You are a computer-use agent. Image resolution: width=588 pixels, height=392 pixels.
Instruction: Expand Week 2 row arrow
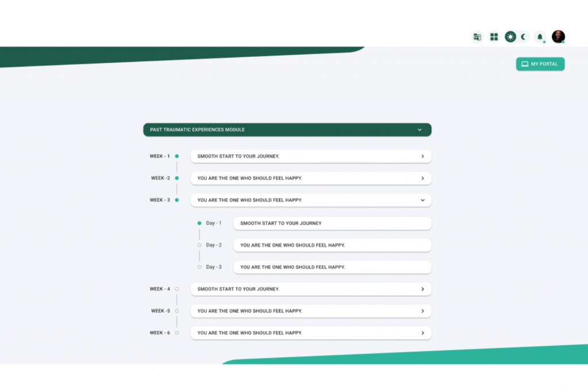pos(423,178)
